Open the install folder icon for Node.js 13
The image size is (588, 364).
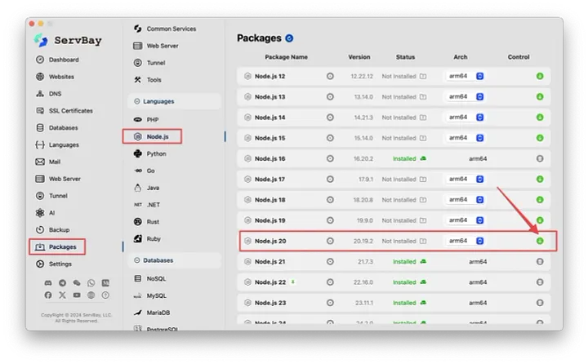point(423,97)
